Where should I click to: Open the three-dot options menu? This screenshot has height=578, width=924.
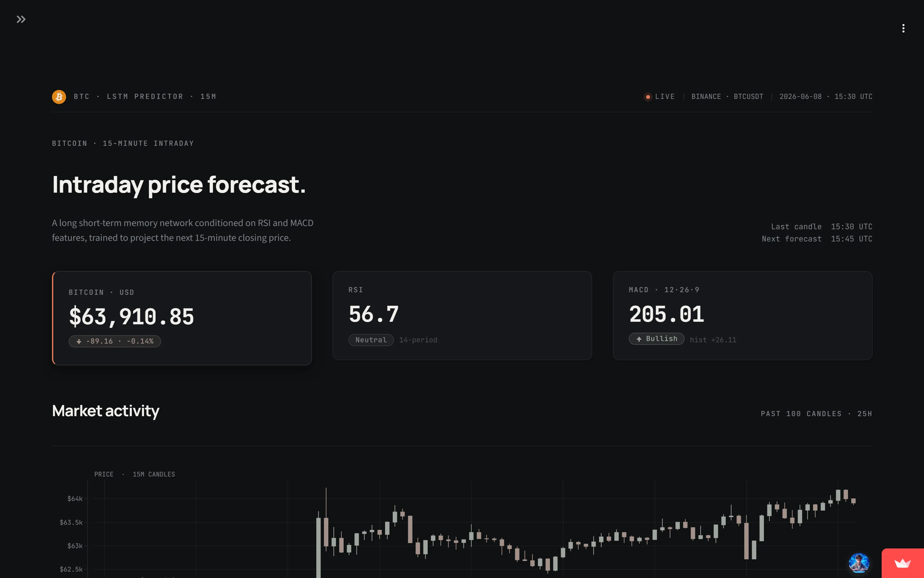point(903,28)
